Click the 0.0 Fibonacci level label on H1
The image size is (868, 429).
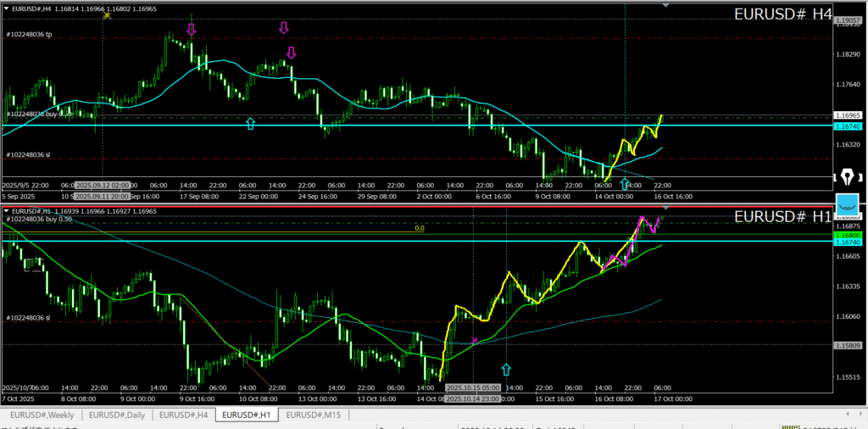419,228
